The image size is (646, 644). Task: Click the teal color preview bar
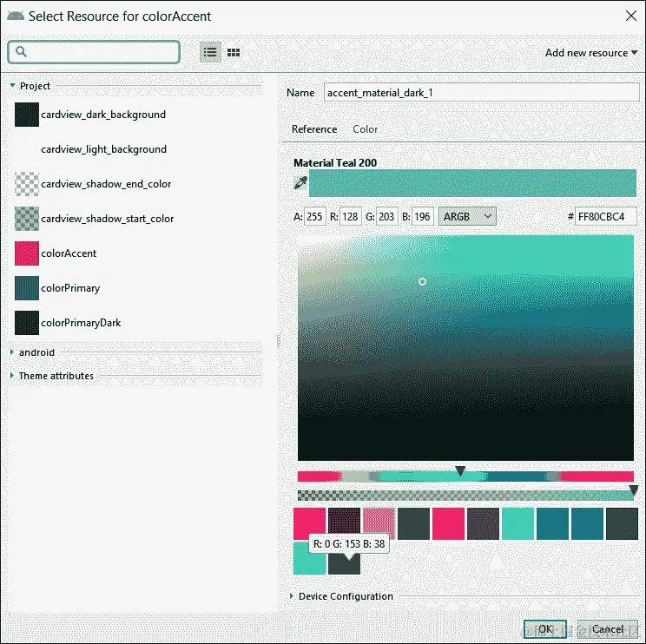(x=472, y=183)
